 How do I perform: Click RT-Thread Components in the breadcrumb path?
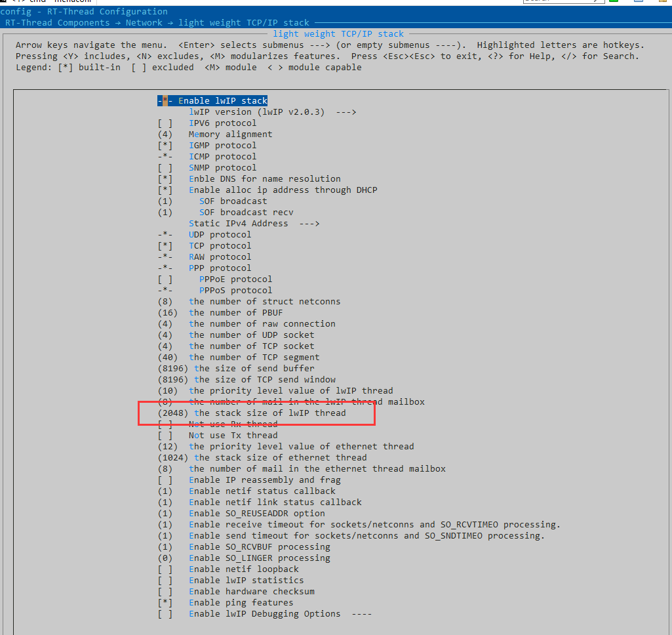tap(58, 23)
